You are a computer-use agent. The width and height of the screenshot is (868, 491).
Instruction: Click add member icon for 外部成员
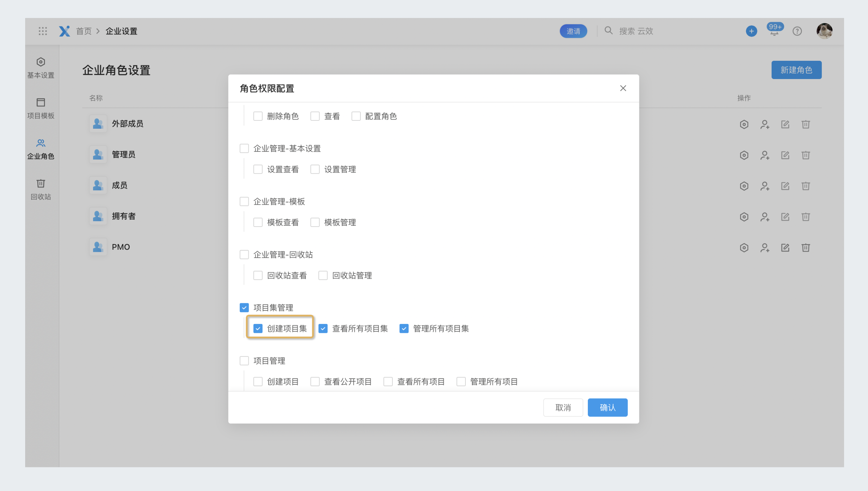(x=764, y=124)
